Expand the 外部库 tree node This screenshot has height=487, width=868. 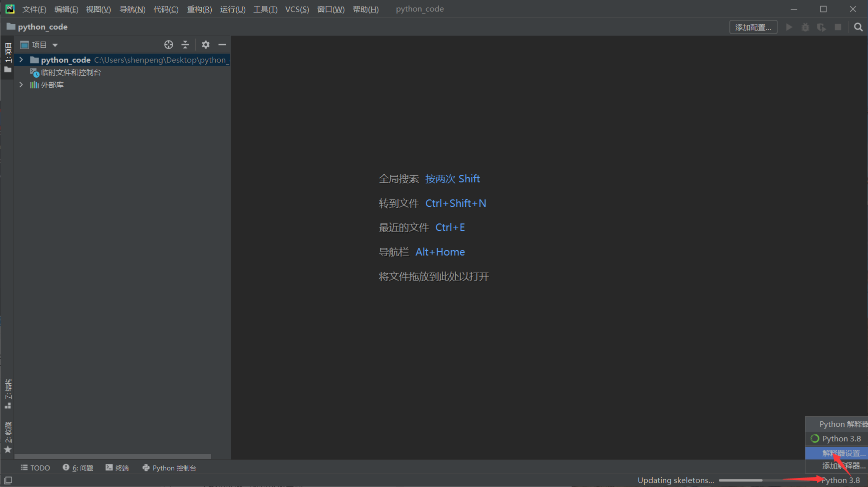pos(21,85)
